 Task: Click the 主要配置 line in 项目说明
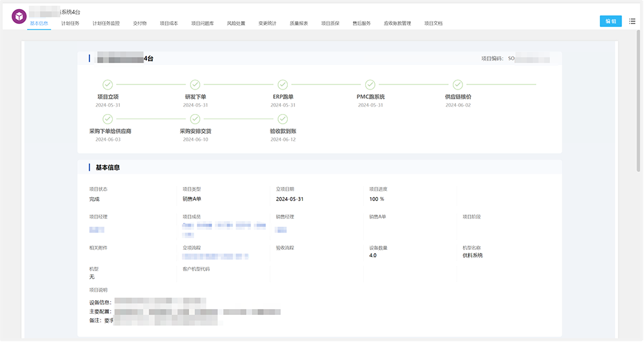click(185, 312)
